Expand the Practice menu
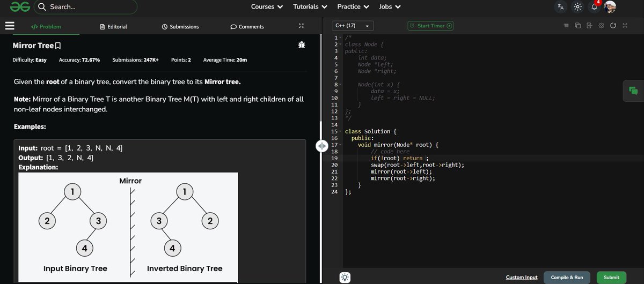Image resolution: width=644 pixels, height=284 pixels. tap(353, 7)
